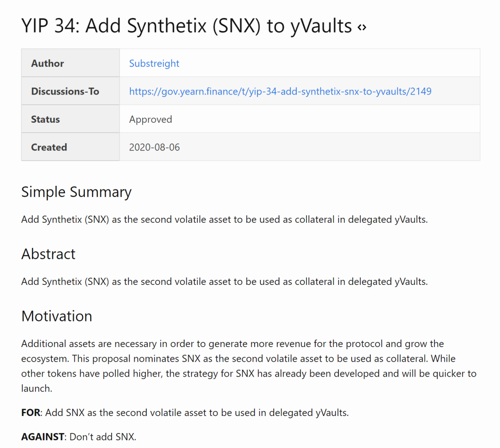The image size is (500, 448).
Task: Click the Status row label
Action: (x=45, y=120)
